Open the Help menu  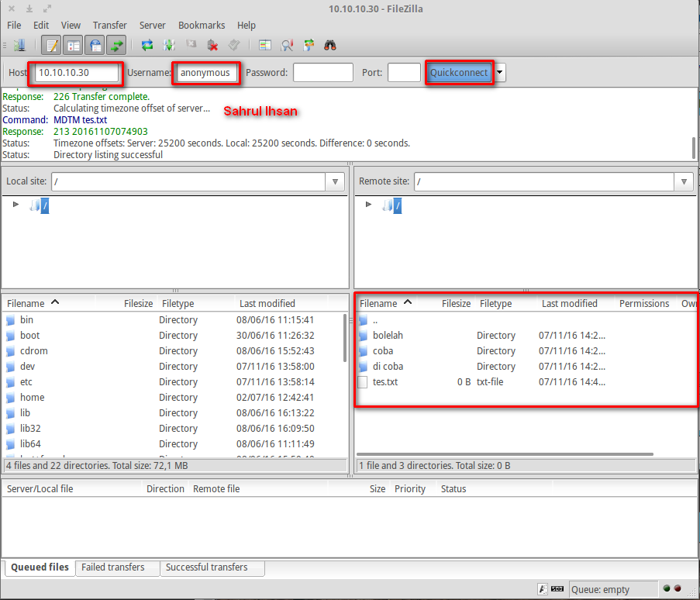[x=246, y=26]
